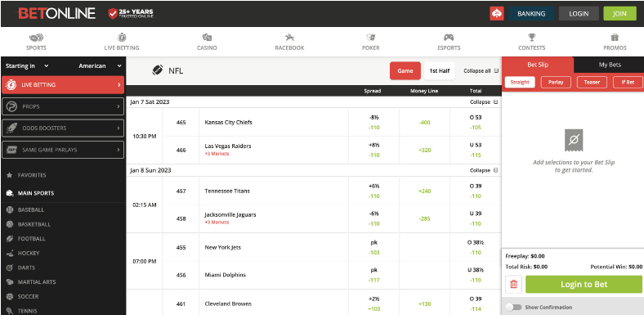Image resolution: width=644 pixels, height=315 pixels.
Task: Open the Promos gift icon
Action: pos(615,38)
